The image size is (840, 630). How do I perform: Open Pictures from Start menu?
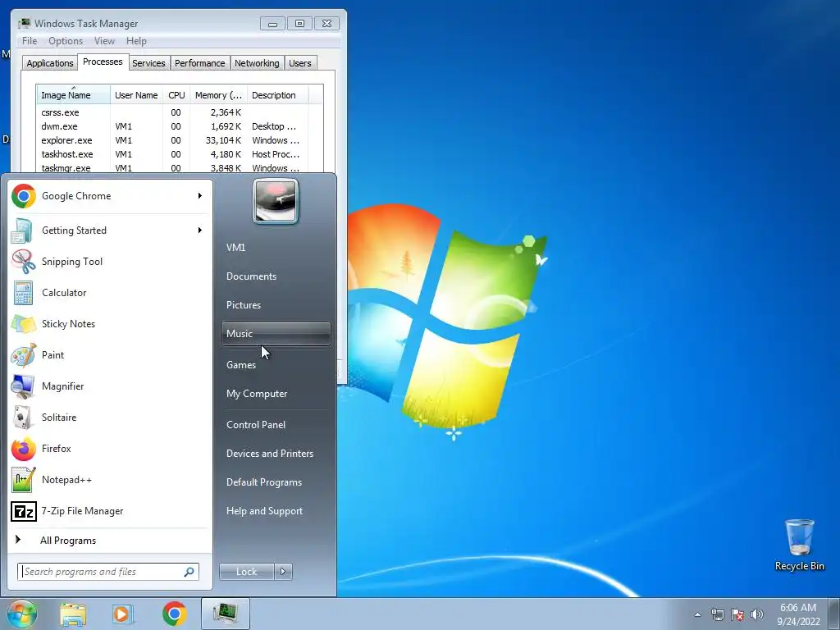(276, 305)
